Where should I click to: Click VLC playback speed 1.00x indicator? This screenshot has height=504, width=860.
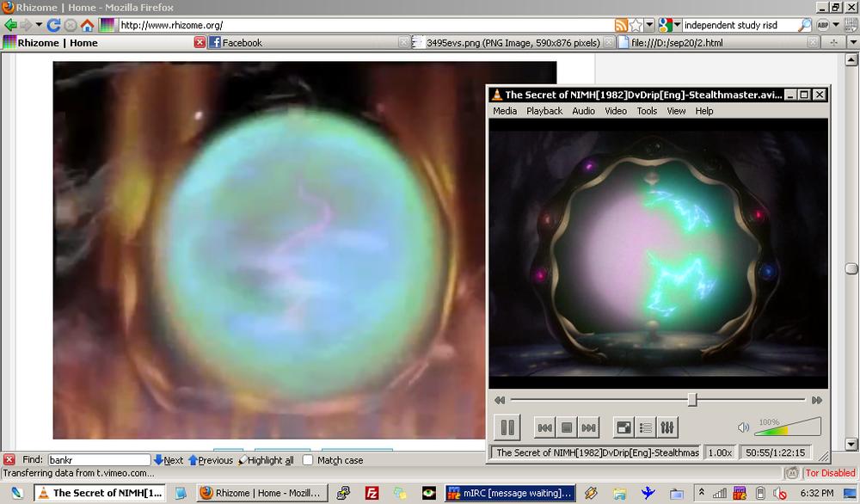tap(720, 452)
